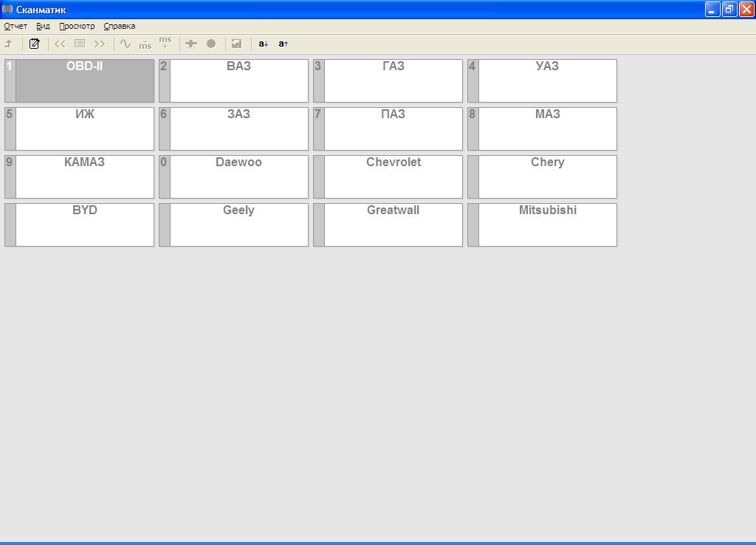Image resolution: width=756 pixels, height=545 pixels.
Task: Open the notepad edit report icon
Action: pyautogui.click(x=34, y=44)
